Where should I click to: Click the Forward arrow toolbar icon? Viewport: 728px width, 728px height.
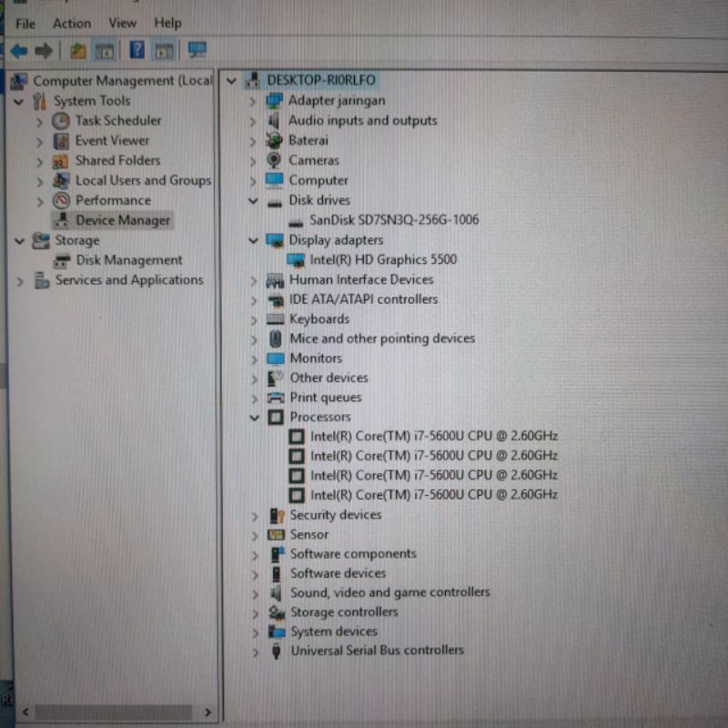(x=44, y=51)
